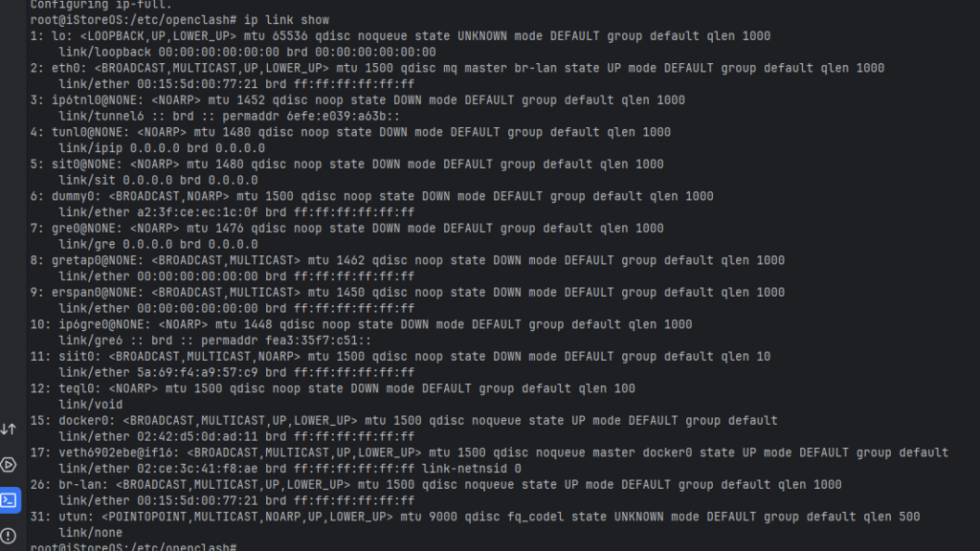Click the 'link/void' text under teql0
Image resolution: width=980 pixels, height=551 pixels.
click(x=90, y=405)
